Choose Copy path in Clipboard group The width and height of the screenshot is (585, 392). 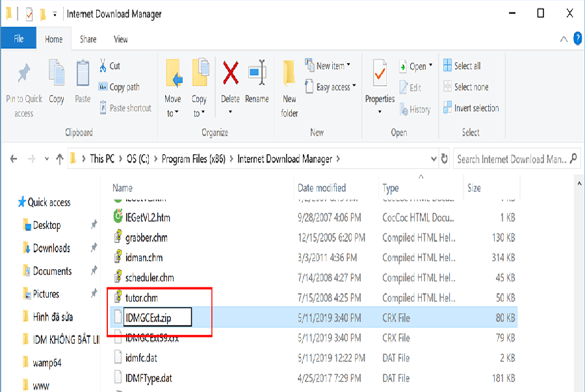point(119,87)
